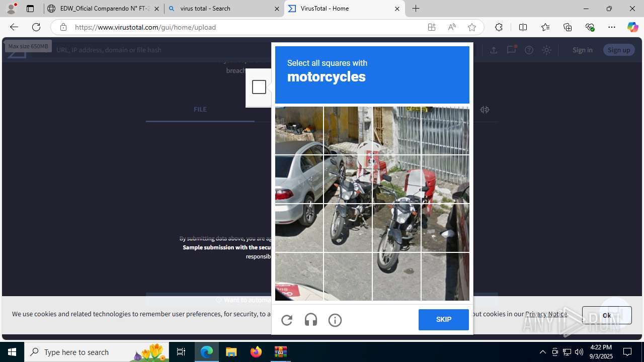Open the Privacy Notice link
Screen dimensions: 644x362
[546, 314]
